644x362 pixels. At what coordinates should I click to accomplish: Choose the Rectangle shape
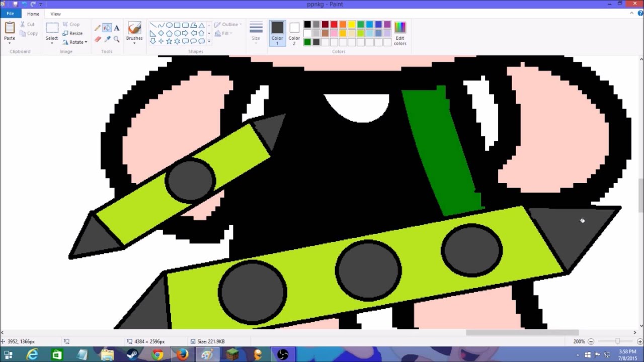[177, 25]
